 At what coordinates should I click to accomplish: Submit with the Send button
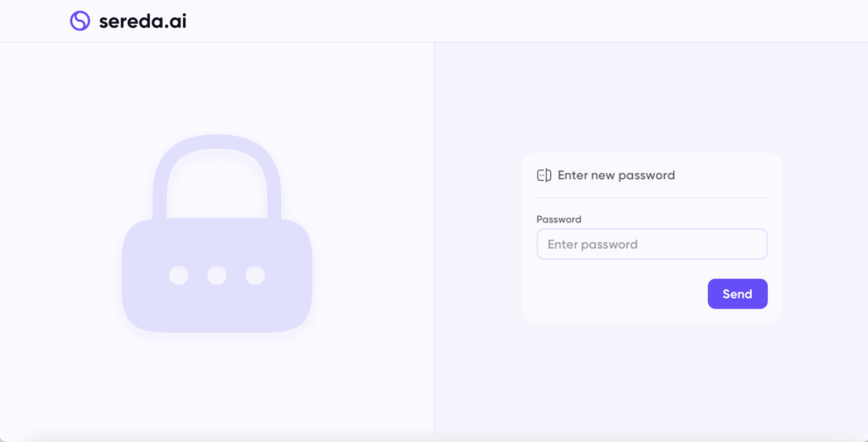pyautogui.click(x=737, y=294)
